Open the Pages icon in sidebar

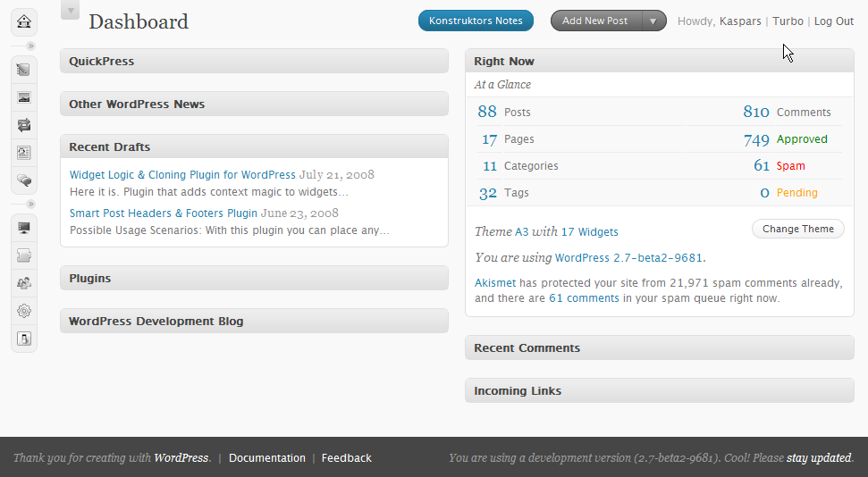click(24, 153)
